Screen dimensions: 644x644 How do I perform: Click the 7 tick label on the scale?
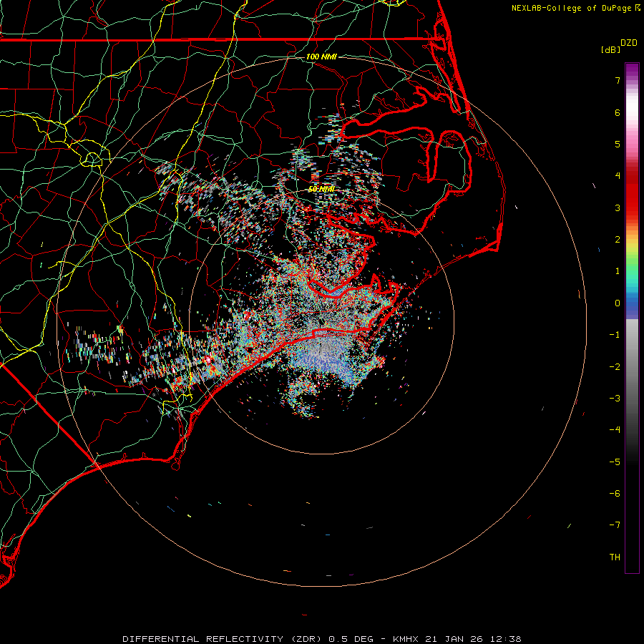[617, 81]
